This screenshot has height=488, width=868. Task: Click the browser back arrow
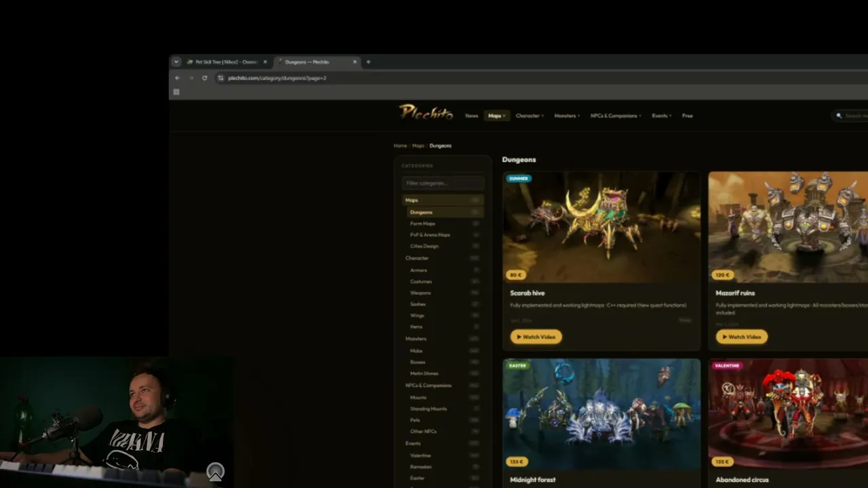tap(178, 78)
